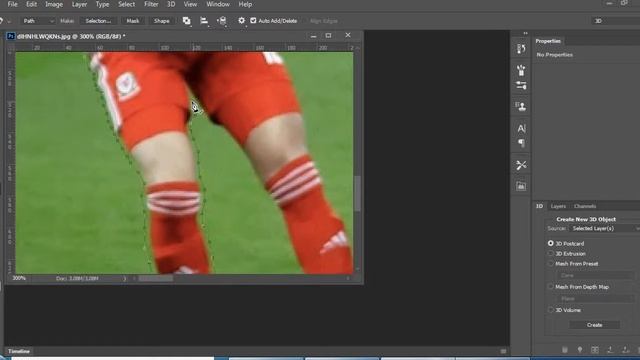The height and width of the screenshot is (360, 640).
Task: Click the Mask make button
Action: pos(133,21)
